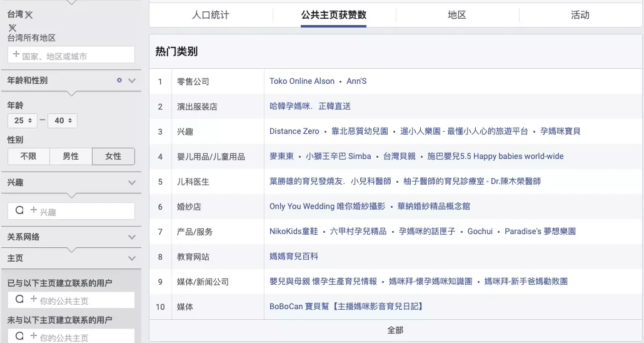
Task: Open 遛小人樂園 travel platform page link
Action: point(464,131)
